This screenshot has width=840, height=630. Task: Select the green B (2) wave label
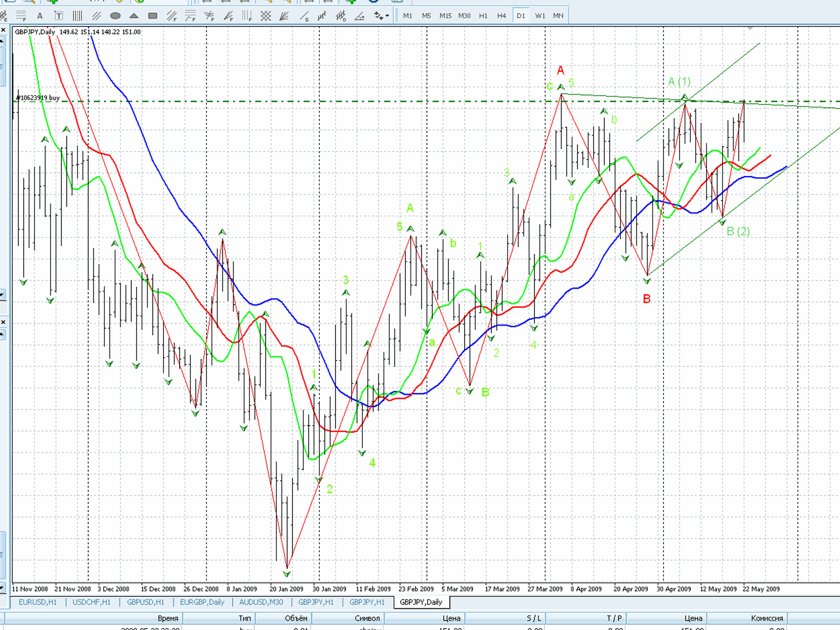point(738,232)
